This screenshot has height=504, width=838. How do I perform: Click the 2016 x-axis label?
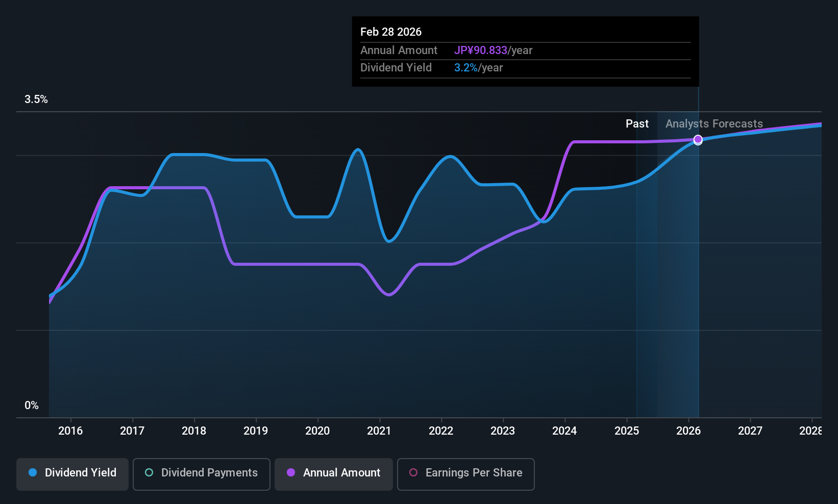tap(70, 431)
